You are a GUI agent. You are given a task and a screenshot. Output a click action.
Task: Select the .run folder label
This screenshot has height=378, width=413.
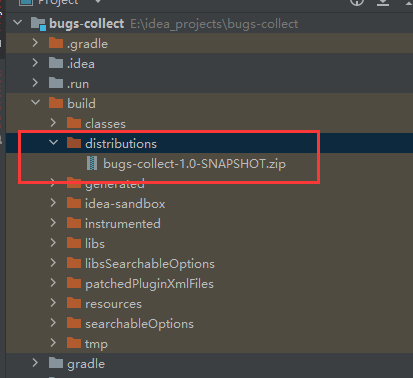[x=78, y=84]
